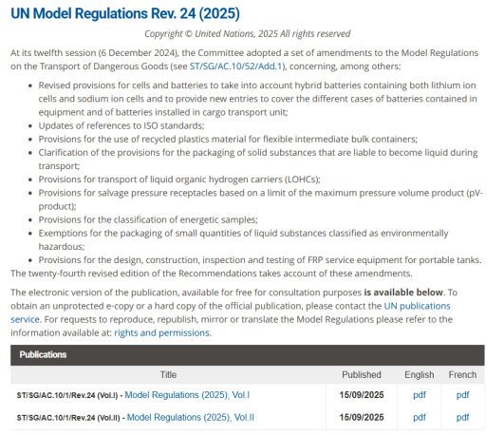Click the Published column header
The image size is (504, 435).
coord(362,375)
